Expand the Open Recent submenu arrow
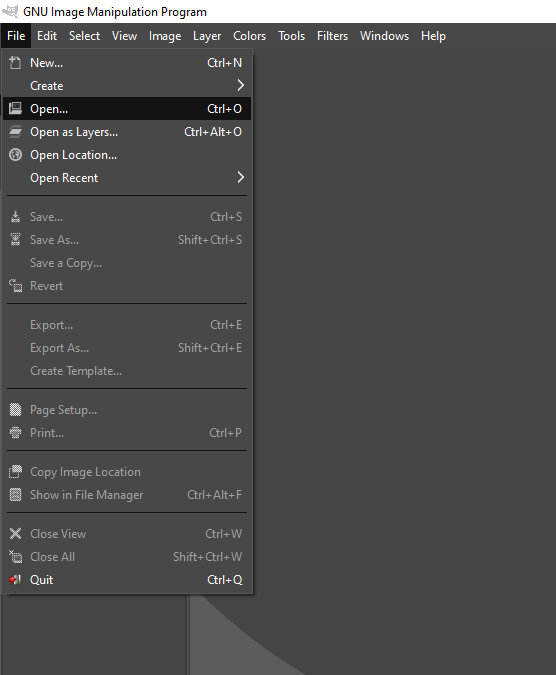The height and width of the screenshot is (675, 556). 241,177
